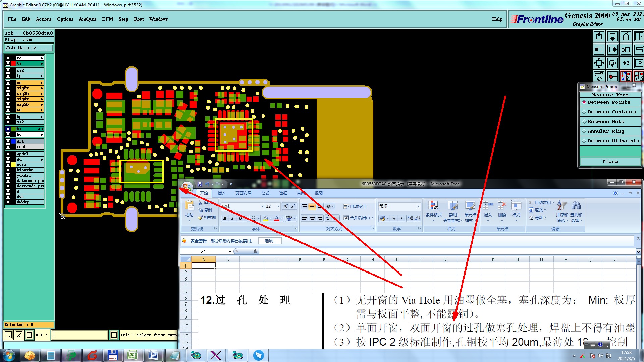The width and height of the screenshot is (644, 362).
Task: Click the X Y coordinate input field
Action: pos(80,335)
